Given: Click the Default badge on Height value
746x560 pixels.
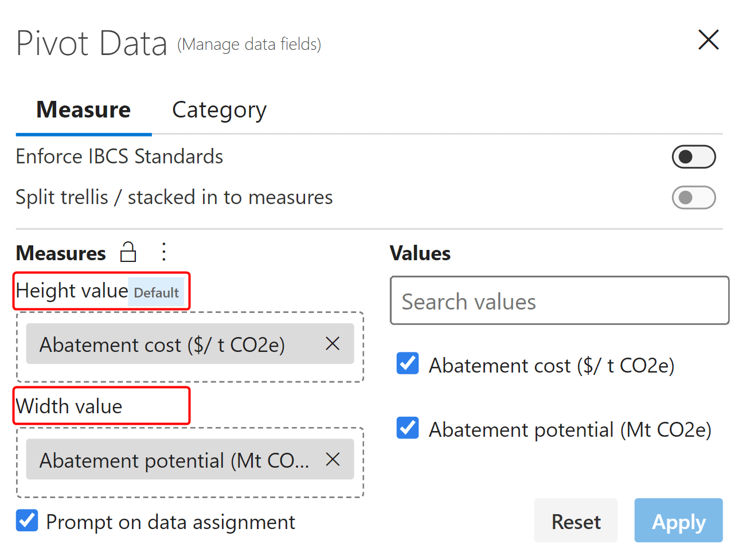Looking at the screenshot, I should 156,292.
